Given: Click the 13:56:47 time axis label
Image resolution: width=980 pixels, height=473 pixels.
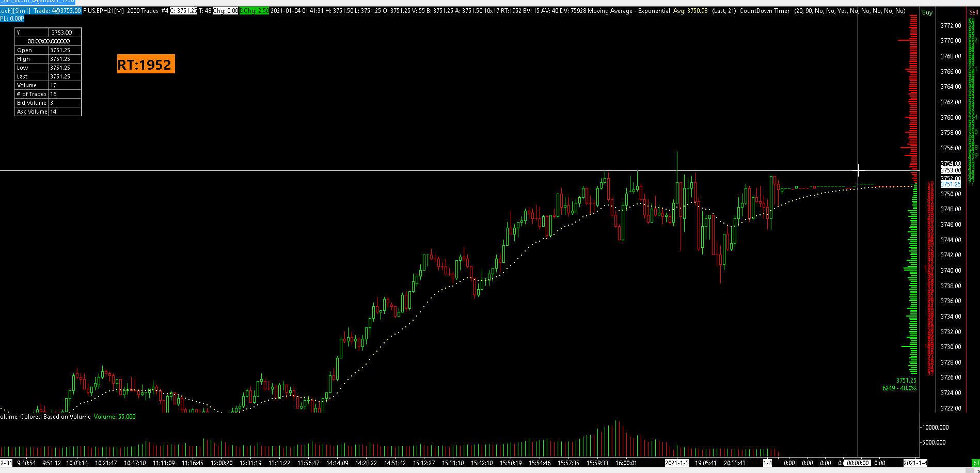Looking at the screenshot, I should 308,463.
